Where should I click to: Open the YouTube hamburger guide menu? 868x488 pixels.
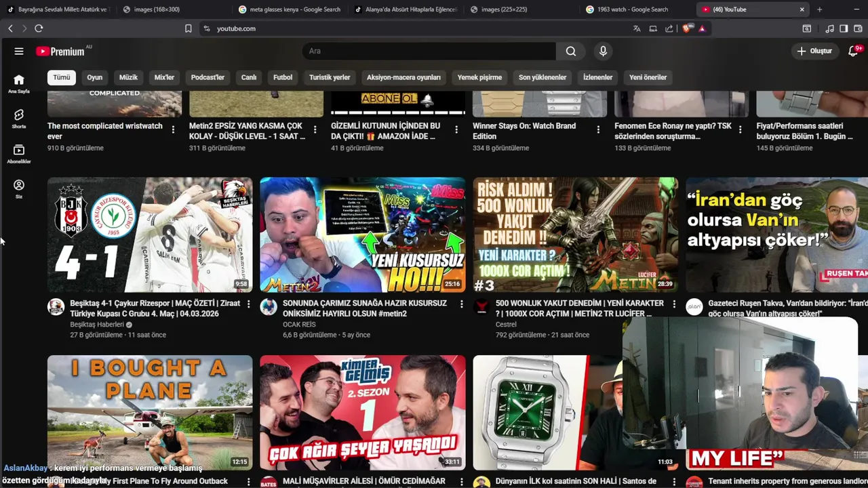tap(19, 52)
